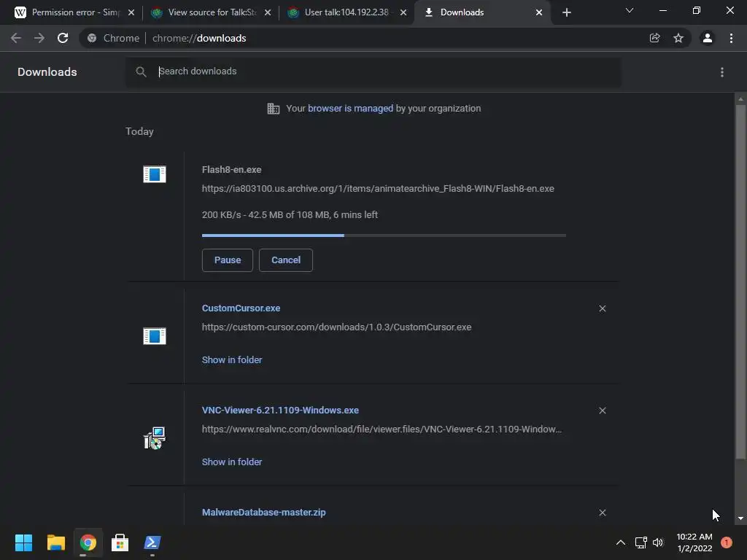Click the search magnifier icon in downloads
Image resolution: width=747 pixels, height=560 pixels.
click(x=141, y=72)
